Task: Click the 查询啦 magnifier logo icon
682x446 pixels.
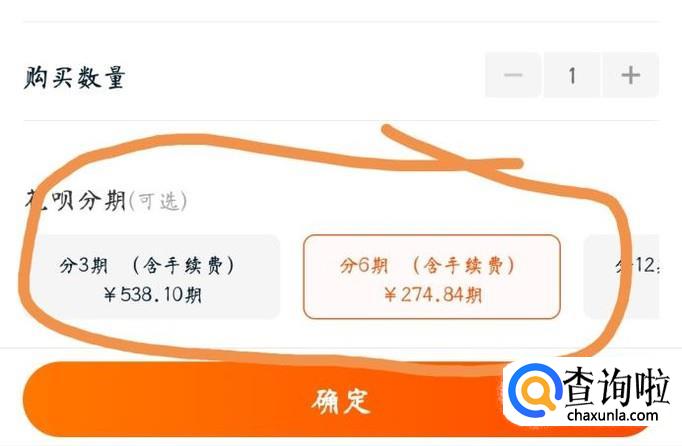Action: coord(534,390)
